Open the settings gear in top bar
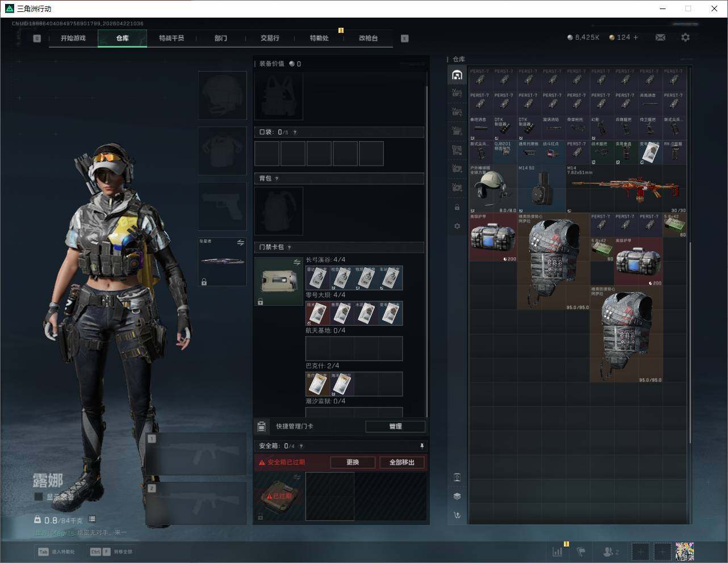 [685, 37]
